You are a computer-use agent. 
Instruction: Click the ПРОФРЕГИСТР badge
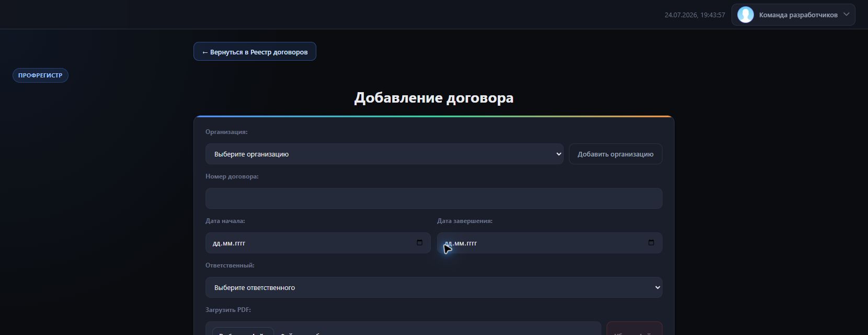(x=40, y=75)
